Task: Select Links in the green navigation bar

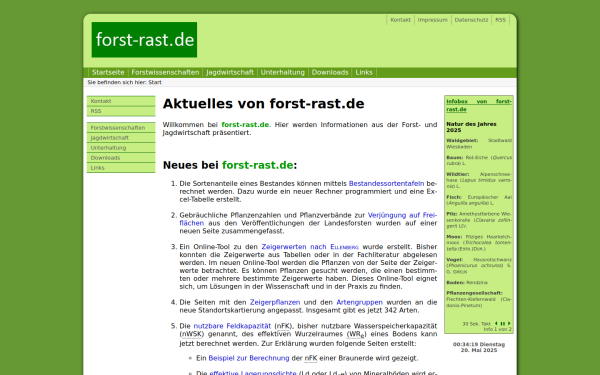Action: click(x=364, y=72)
